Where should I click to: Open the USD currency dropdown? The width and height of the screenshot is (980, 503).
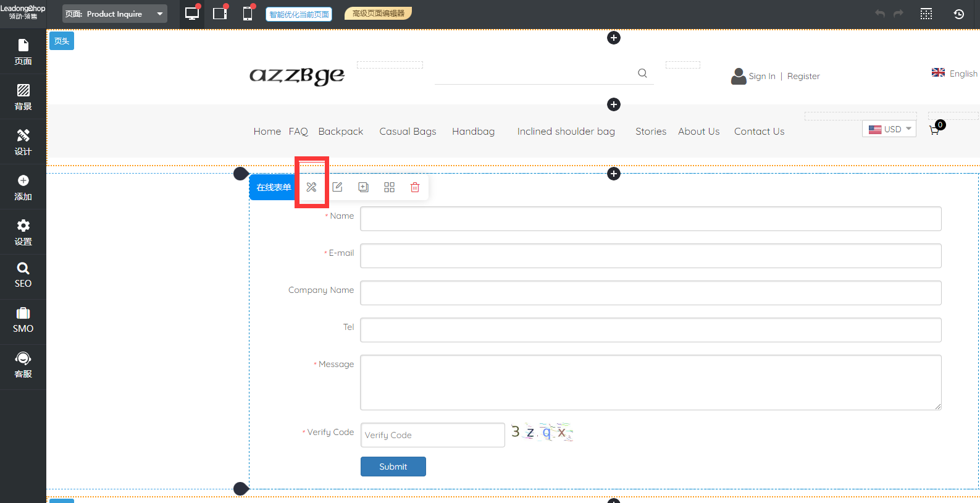(x=889, y=129)
